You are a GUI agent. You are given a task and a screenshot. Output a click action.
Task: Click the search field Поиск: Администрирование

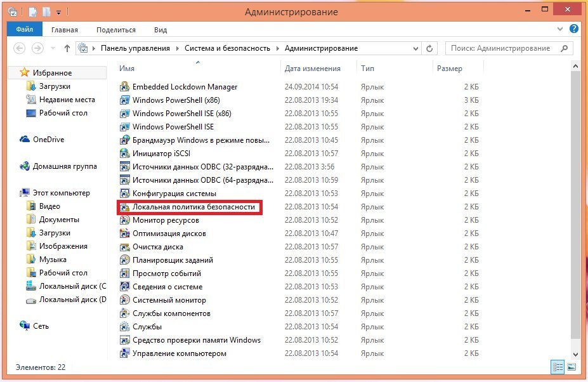[x=501, y=48]
